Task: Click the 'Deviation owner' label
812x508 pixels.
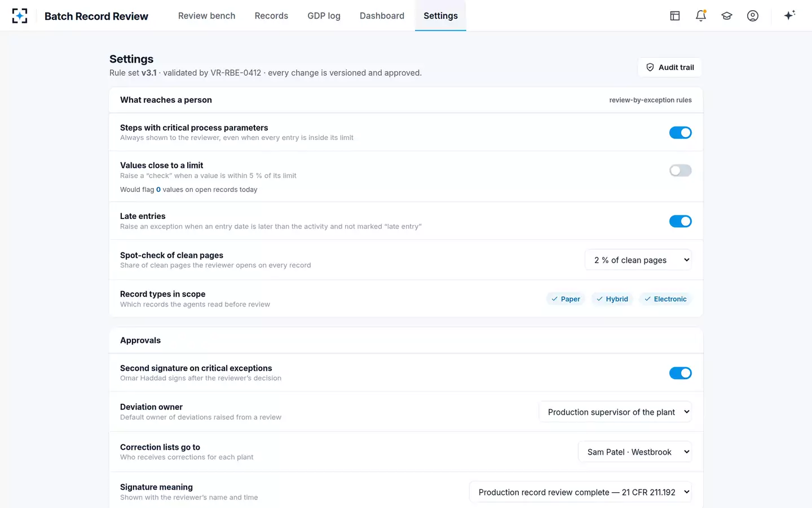Action: point(151,407)
